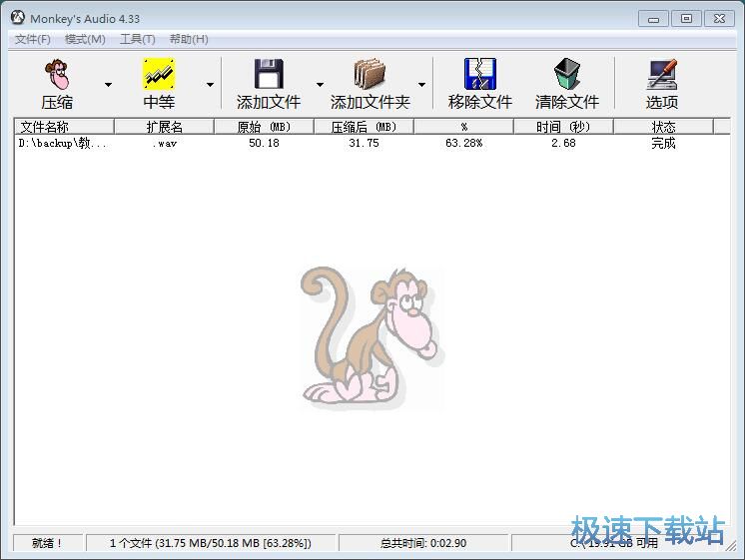Sort by the 扩展名 column header

(165, 127)
